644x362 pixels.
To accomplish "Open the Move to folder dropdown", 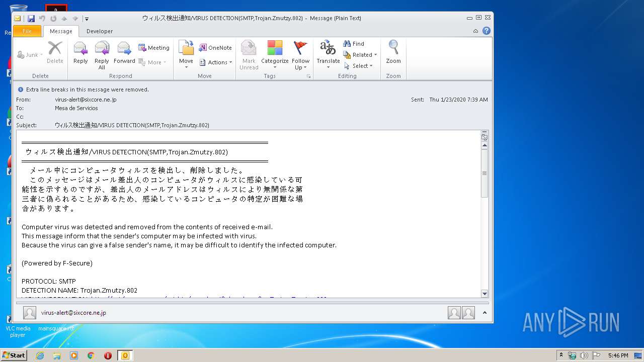I will click(186, 55).
